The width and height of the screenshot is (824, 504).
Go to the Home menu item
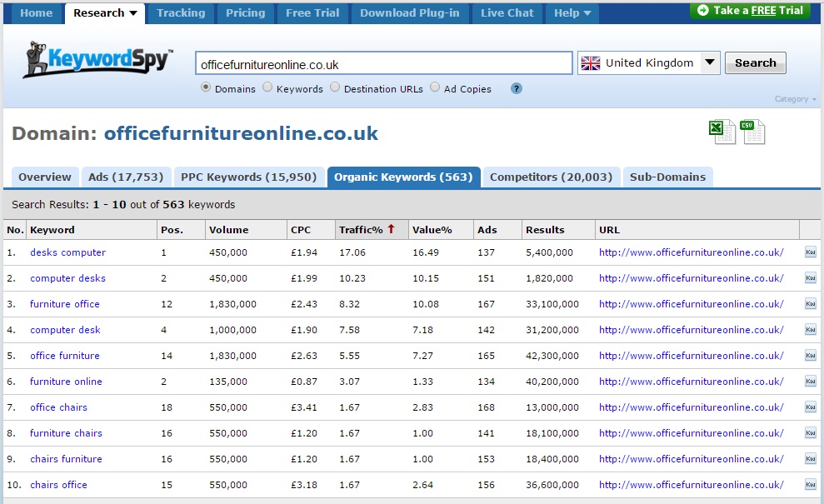37,13
